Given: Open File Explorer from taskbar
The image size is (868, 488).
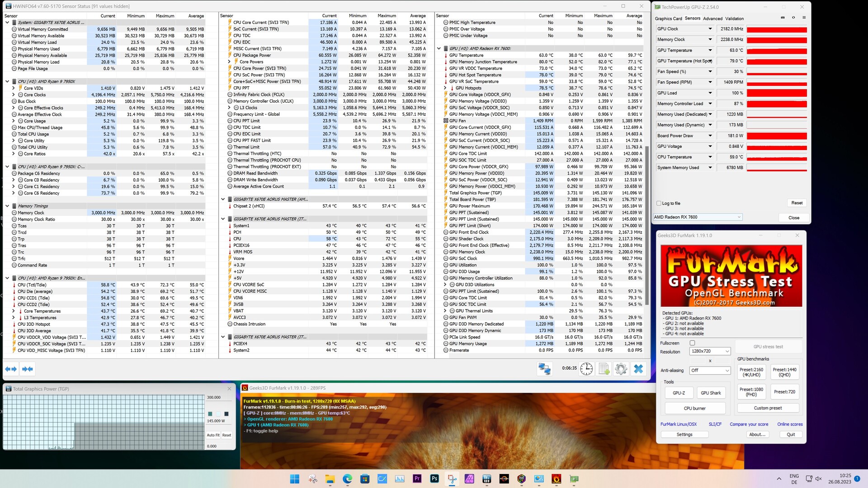Looking at the screenshot, I should click(x=330, y=479).
